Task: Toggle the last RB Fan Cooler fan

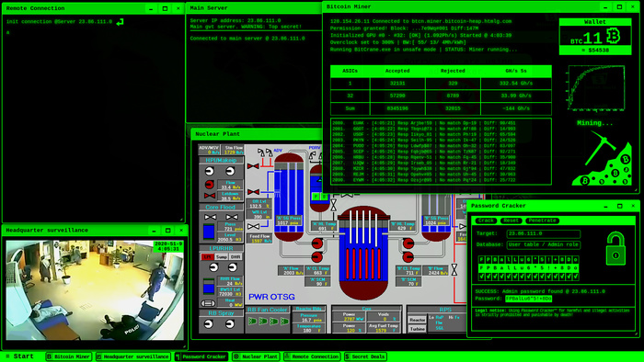Action: [x=284, y=321]
